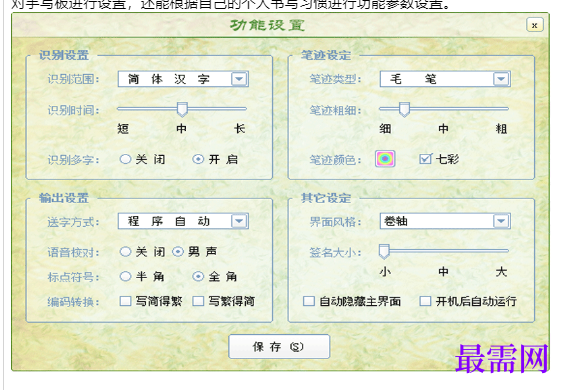Screen dimensions: 567x390
Task: Open the 界面风格 dropdown arrow
Action: pos(501,221)
